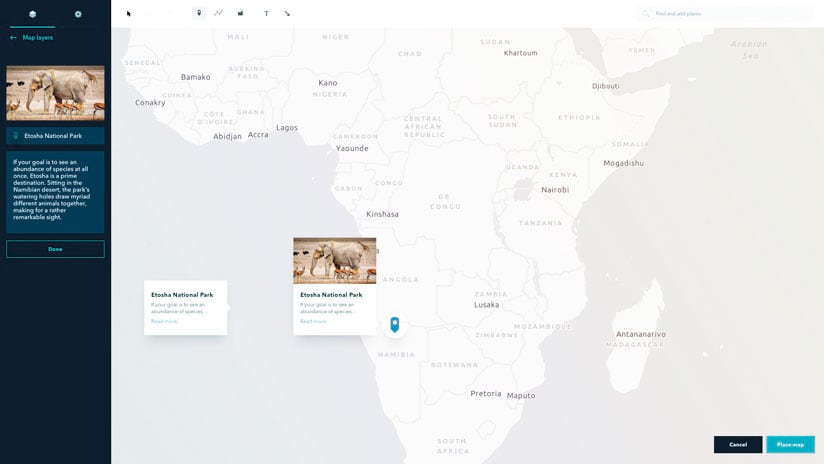The height and width of the screenshot is (464, 824).
Task: Click the ZIMBABWE country label
Action: [x=497, y=335]
